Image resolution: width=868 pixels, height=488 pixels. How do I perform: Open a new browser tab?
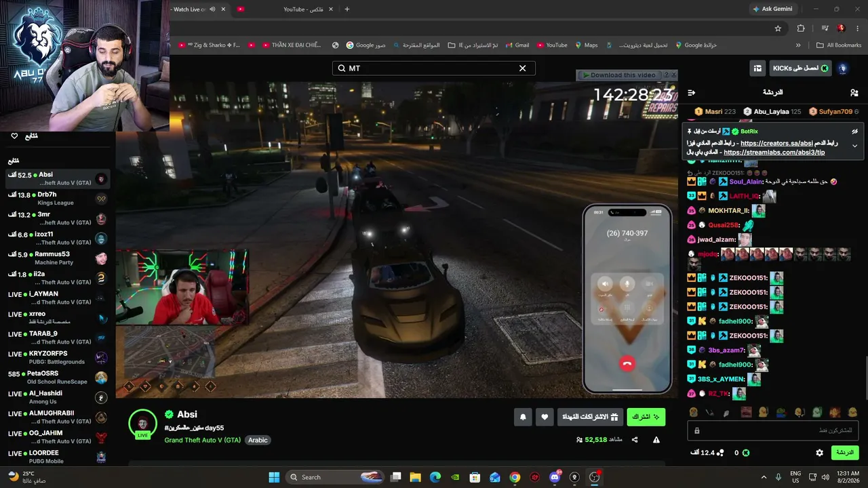[x=347, y=9]
